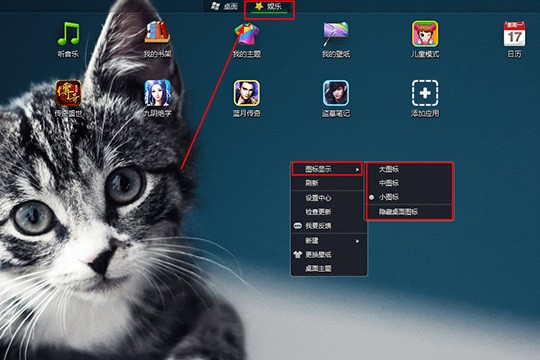Launch the 蓝月传奇 game icon

tap(247, 93)
